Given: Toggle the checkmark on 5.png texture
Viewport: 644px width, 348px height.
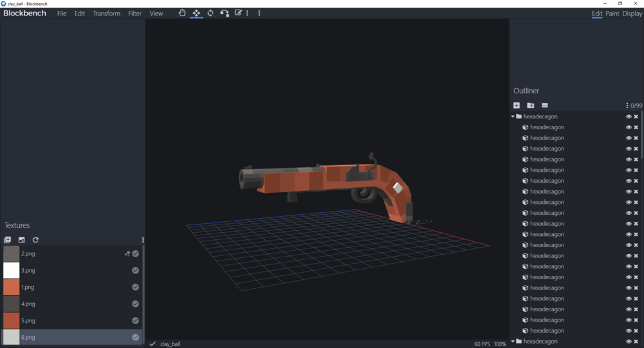Looking at the screenshot, I should coord(136,320).
